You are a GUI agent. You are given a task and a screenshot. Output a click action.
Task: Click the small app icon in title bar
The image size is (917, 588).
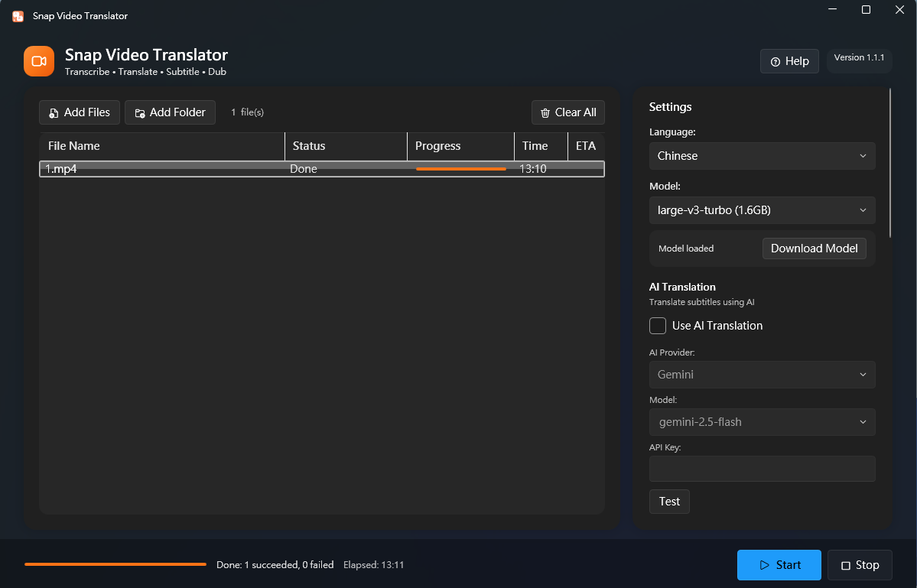pos(18,16)
